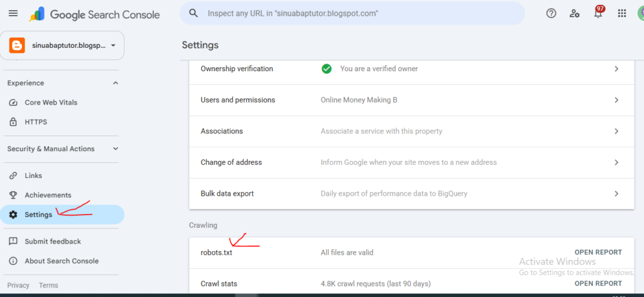
Task: Expand Bulk data export row arrow
Action: click(x=616, y=193)
